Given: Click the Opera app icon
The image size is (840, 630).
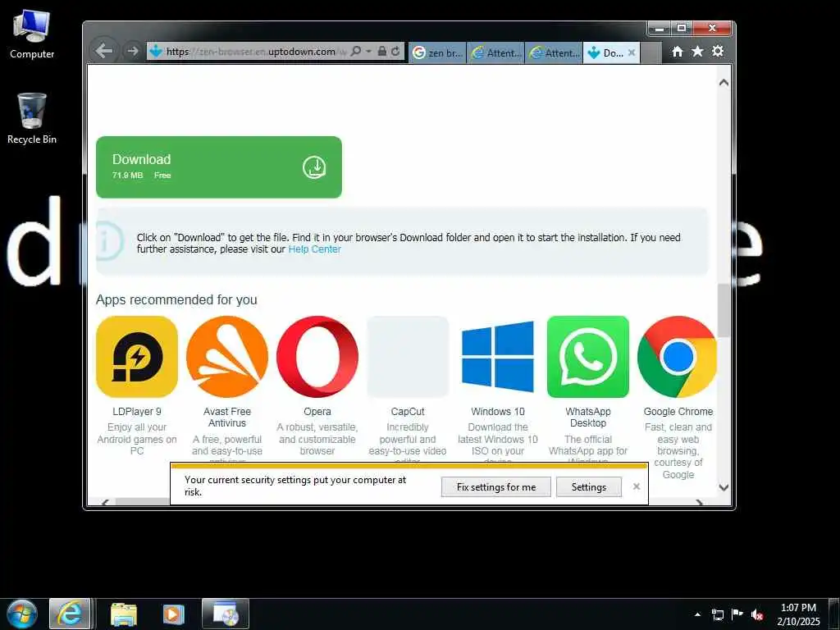Looking at the screenshot, I should 317,357.
